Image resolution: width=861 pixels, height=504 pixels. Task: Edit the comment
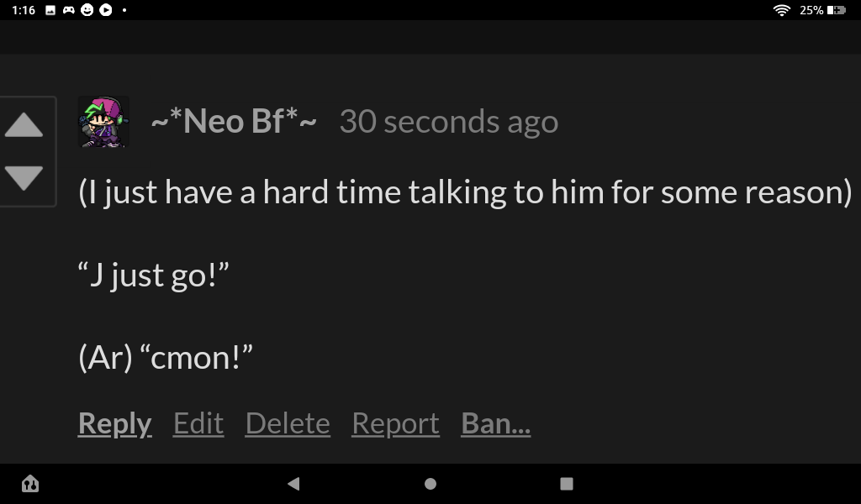tap(198, 423)
